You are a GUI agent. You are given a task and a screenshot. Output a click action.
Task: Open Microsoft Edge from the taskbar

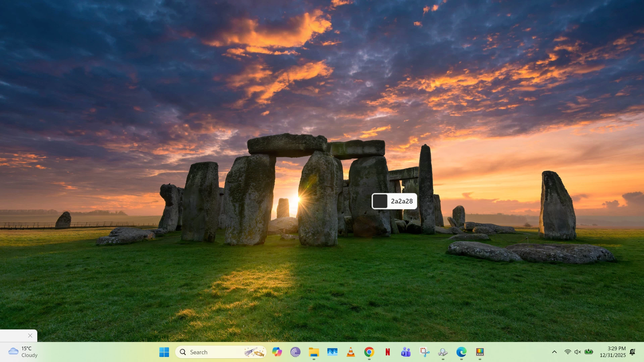coord(462,352)
